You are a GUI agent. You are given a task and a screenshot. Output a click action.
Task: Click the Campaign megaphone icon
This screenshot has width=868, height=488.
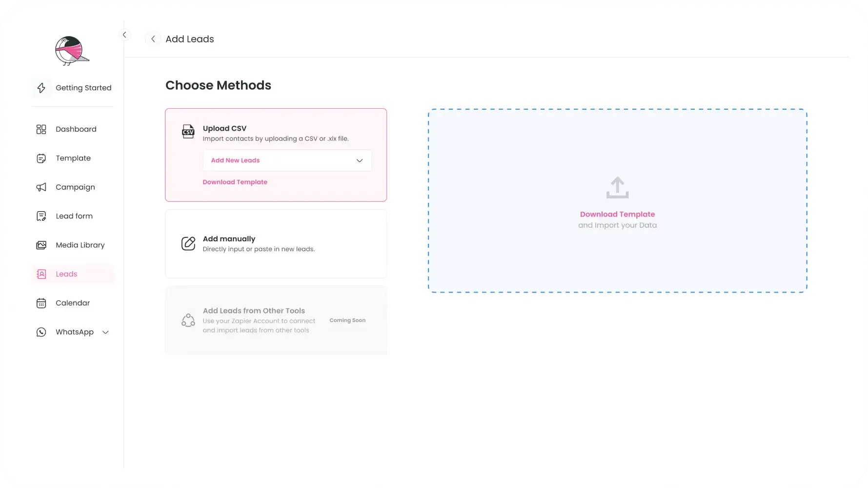pos(41,187)
